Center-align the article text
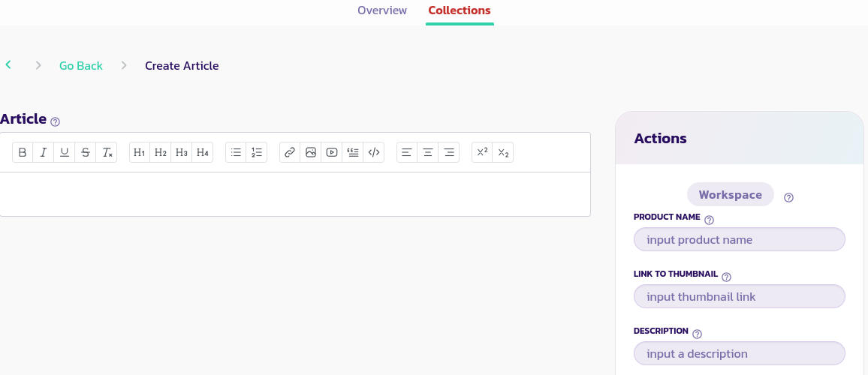 428,152
